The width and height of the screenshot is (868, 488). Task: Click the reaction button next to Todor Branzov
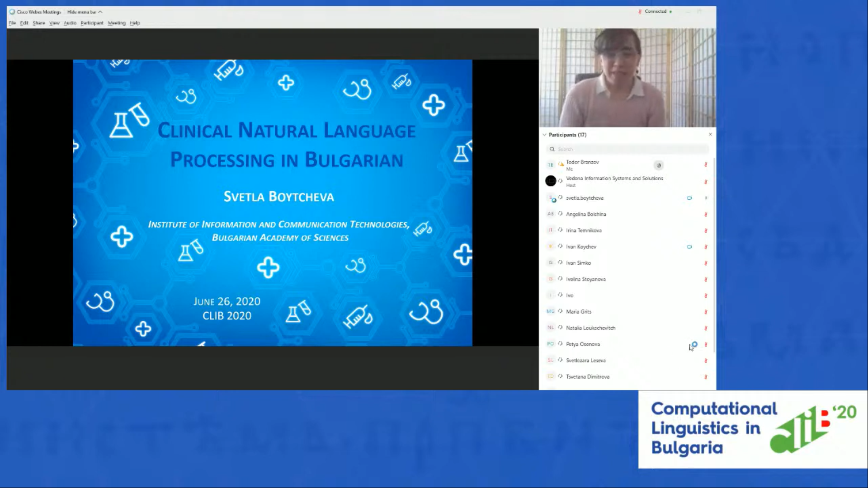(x=659, y=165)
